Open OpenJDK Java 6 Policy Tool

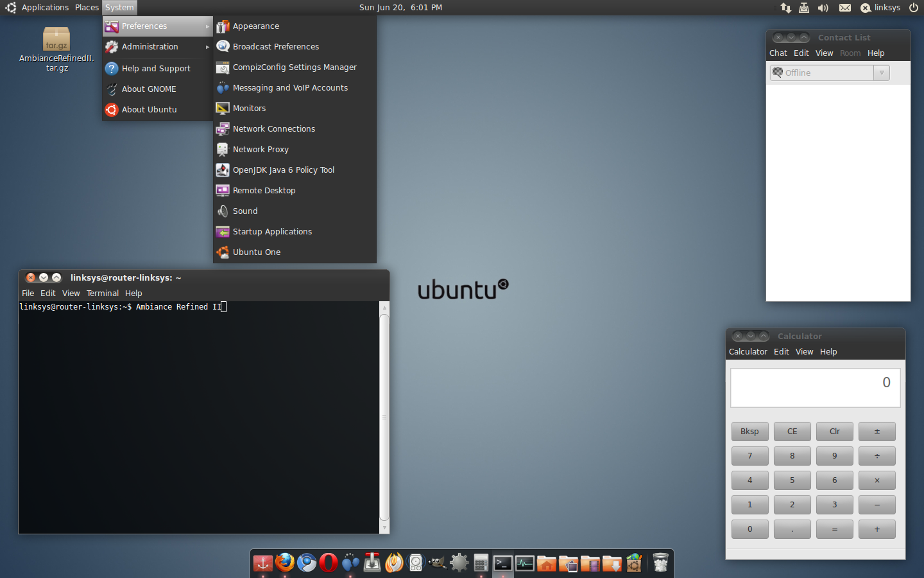pyautogui.click(x=295, y=170)
